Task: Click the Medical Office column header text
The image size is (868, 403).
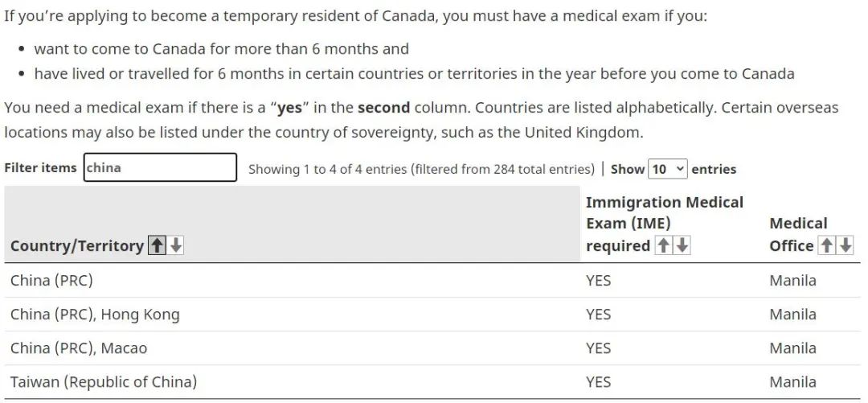Action: pos(798,235)
